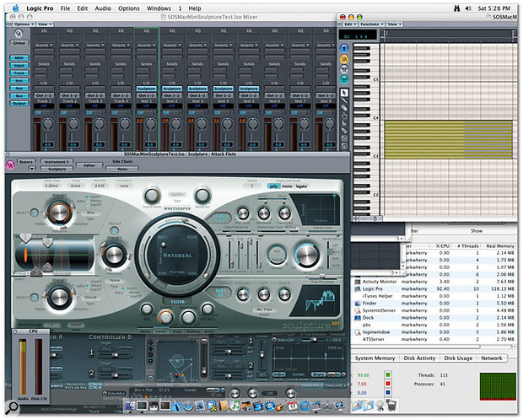This screenshot has width=523, height=420.
Task: Click the horizontal scrollbar under the process list
Action: pyautogui.click(x=416, y=347)
